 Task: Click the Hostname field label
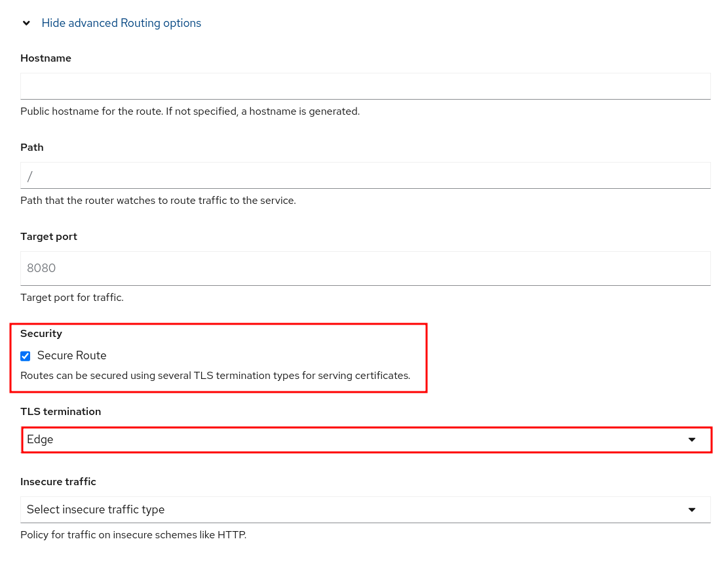(x=46, y=58)
